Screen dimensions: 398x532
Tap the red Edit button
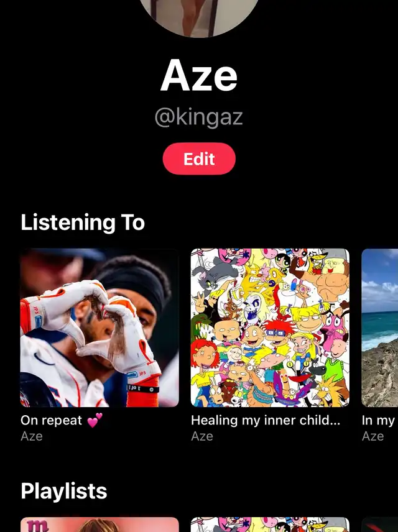point(199,158)
